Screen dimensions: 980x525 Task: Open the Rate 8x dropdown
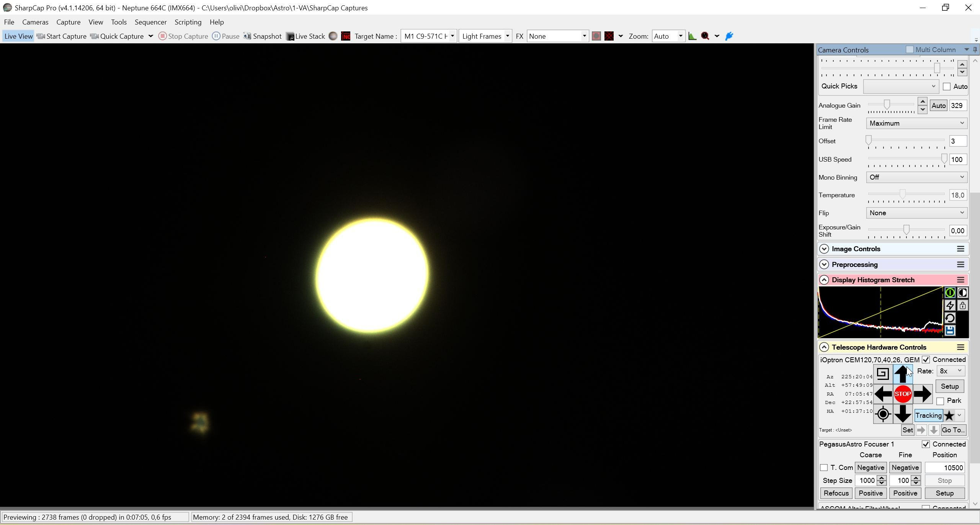click(951, 371)
